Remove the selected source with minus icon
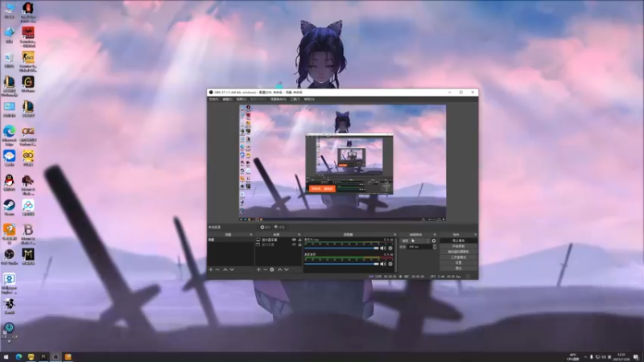Screen dimensions: 644x362 pyautogui.click(x=265, y=269)
